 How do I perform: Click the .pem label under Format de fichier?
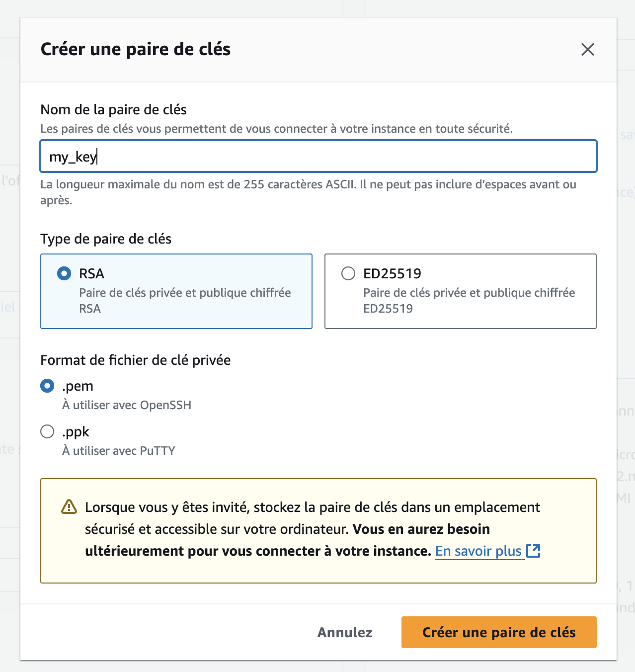click(78, 385)
